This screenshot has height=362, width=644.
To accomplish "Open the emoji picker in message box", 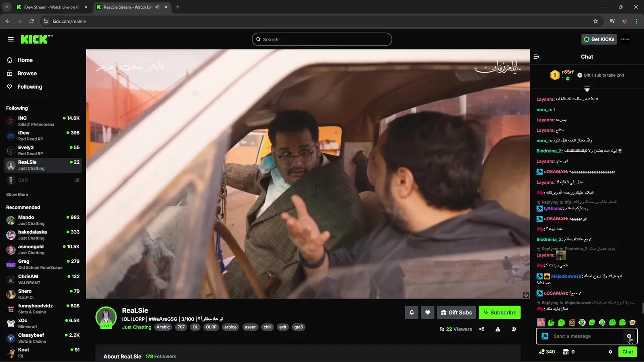I will click(629, 336).
